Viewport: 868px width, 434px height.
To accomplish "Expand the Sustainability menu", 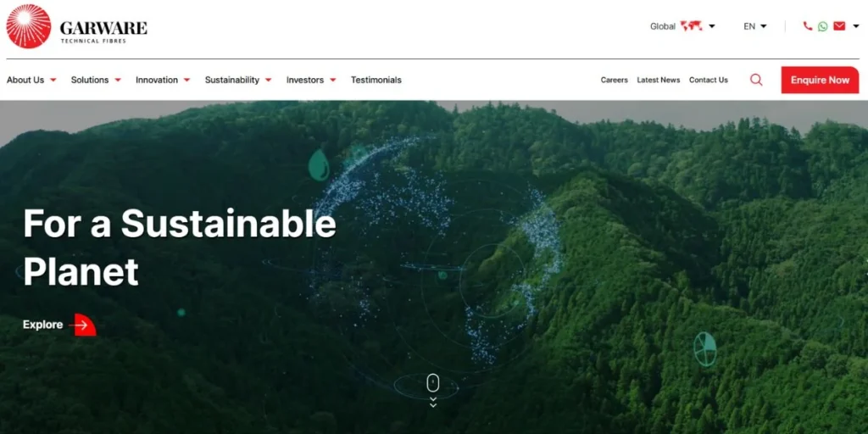I will [238, 80].
